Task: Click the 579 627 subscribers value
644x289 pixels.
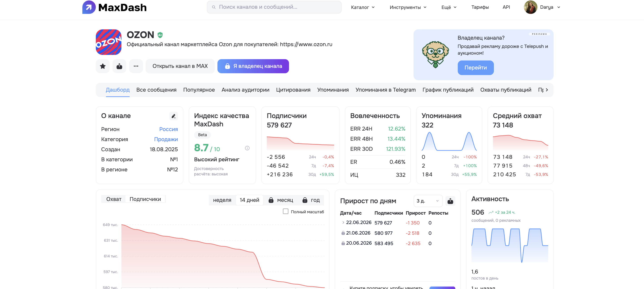Action: pos(279,125)
